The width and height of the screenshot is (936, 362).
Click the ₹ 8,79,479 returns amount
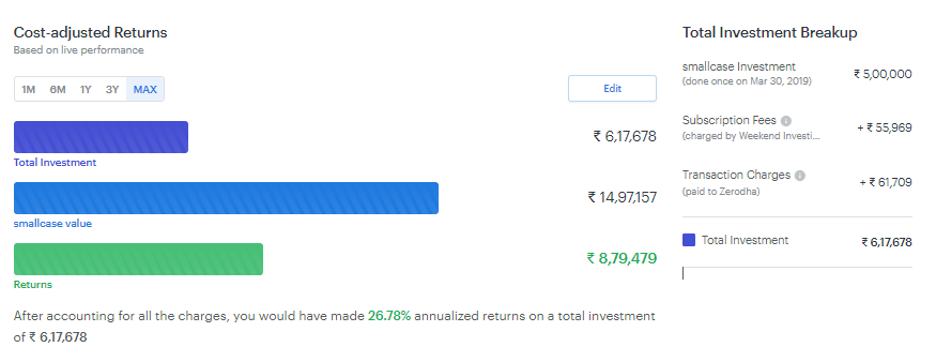[x=622, y=258]
